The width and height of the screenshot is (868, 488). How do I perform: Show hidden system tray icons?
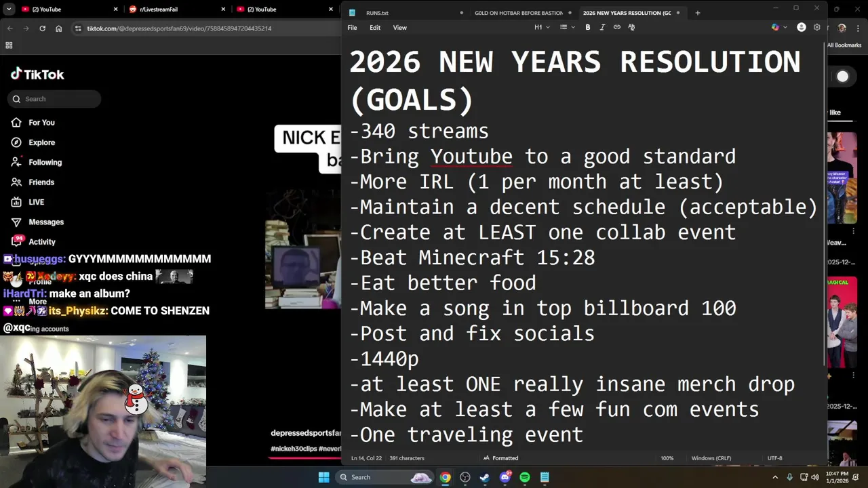coord(775,477)
